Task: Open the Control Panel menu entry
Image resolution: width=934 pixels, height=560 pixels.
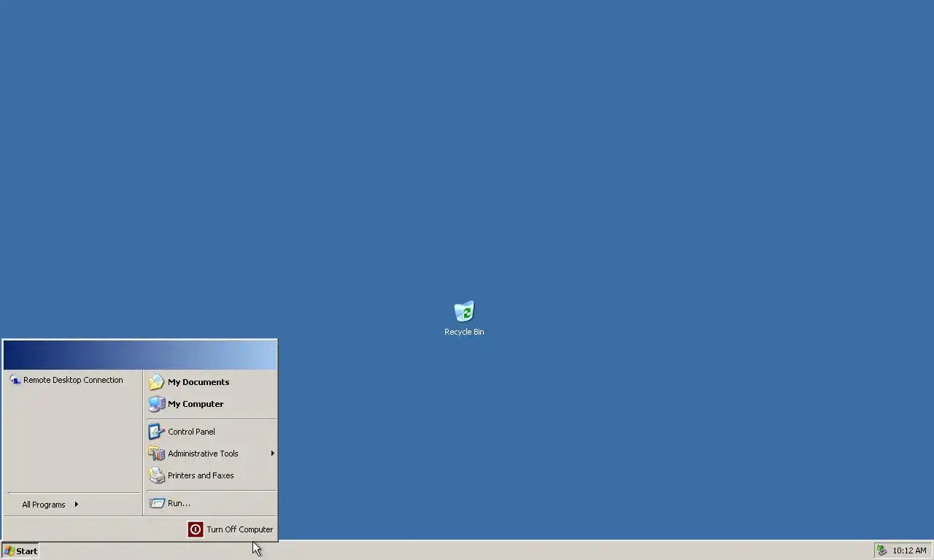Action: click(211, 432)
